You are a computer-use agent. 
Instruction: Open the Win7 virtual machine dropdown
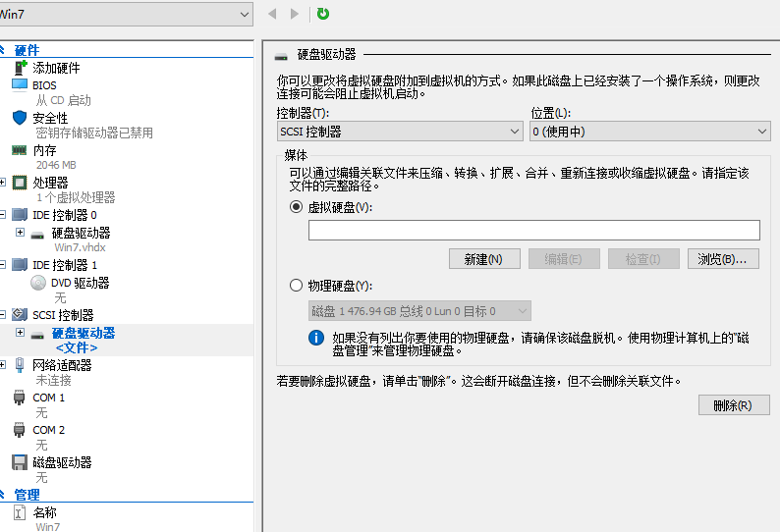[x=127, y=14]
